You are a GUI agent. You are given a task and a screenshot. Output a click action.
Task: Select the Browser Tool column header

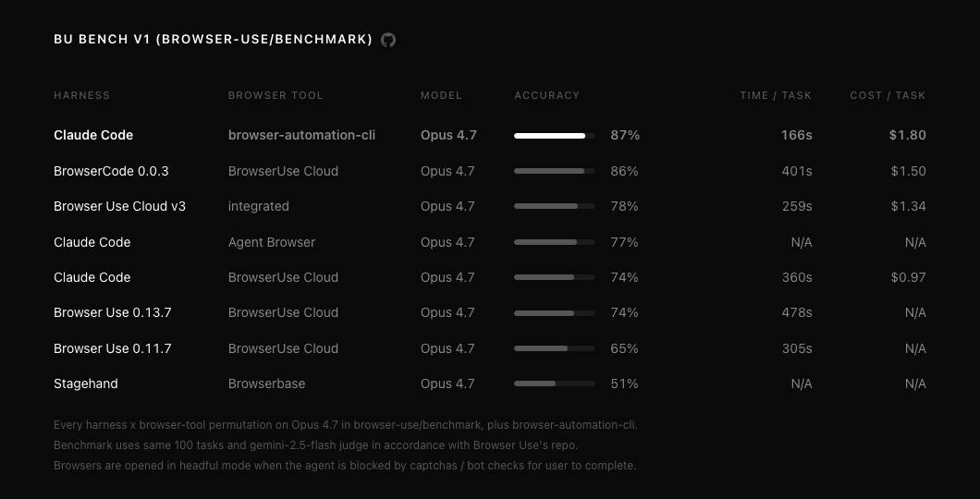coord(276,95)
